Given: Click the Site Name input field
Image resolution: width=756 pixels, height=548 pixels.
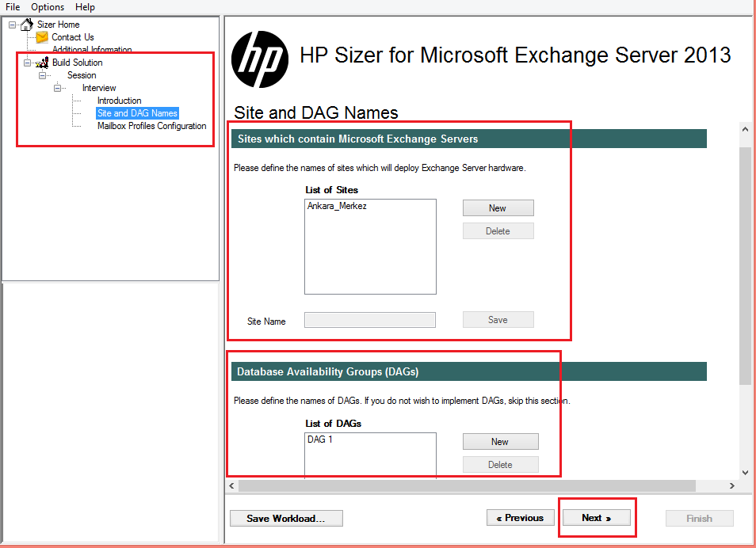Looking at the screenshot, I should click(x=370, y=320).
